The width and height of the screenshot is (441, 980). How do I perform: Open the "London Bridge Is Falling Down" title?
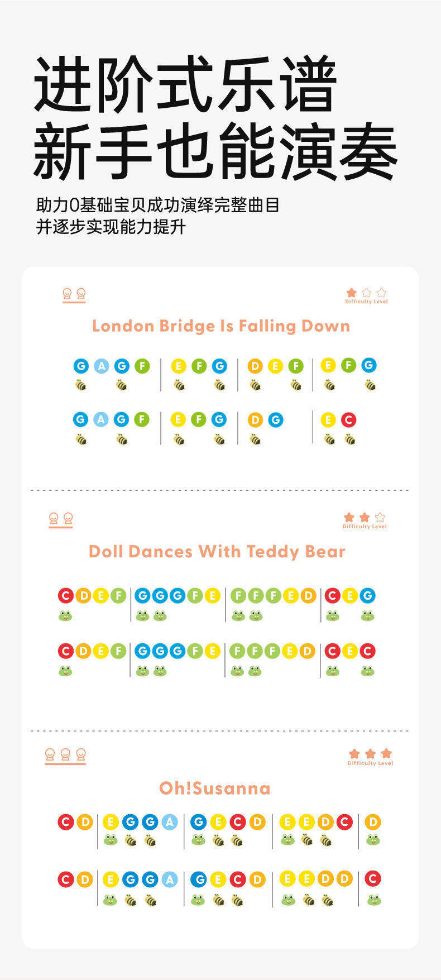[220, 326]
